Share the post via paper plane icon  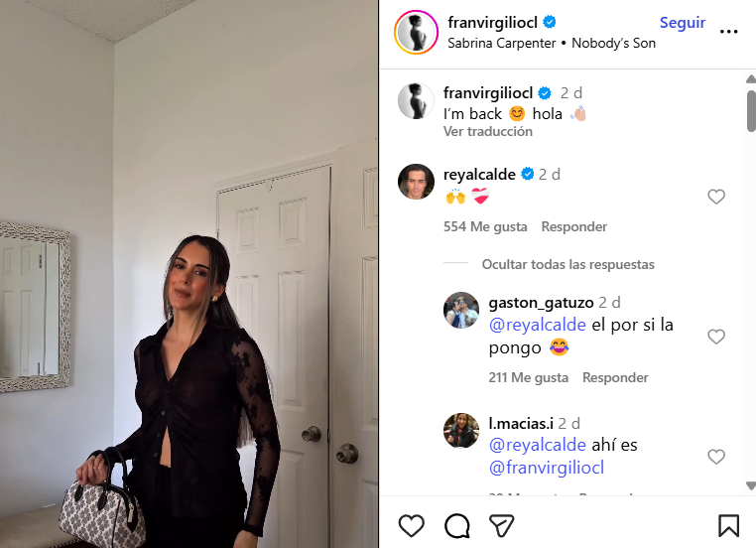tap(501, 525)
